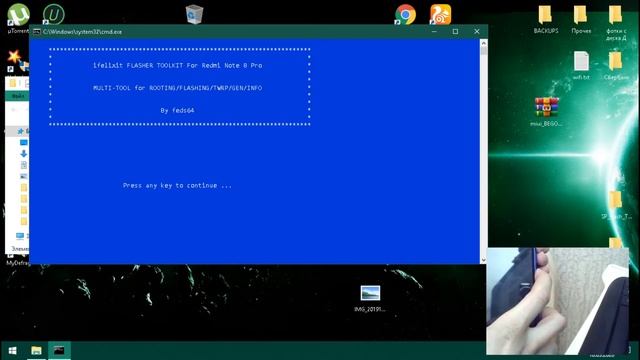
Task: Maximize the cmd.exe window
Action: [x=456, y=31]
